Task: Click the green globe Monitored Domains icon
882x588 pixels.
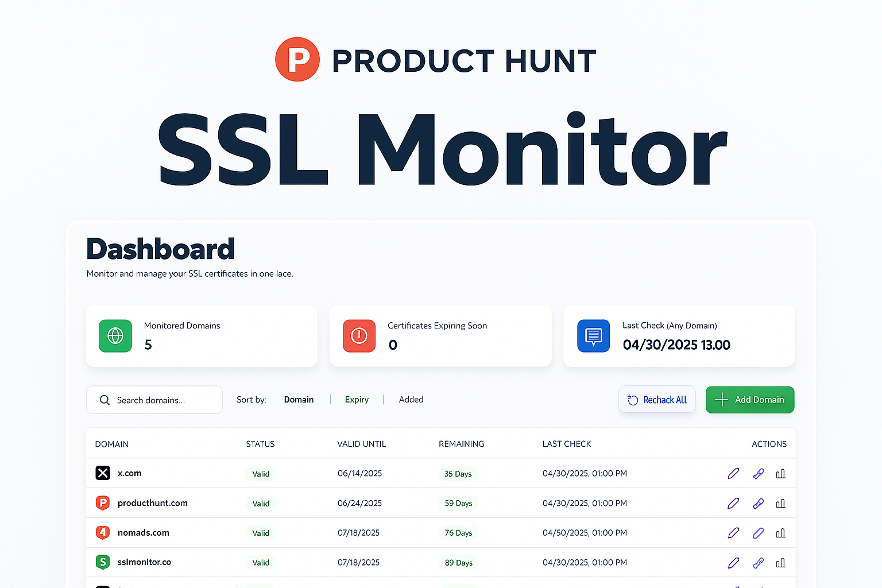Action: (x=115, y=336)
